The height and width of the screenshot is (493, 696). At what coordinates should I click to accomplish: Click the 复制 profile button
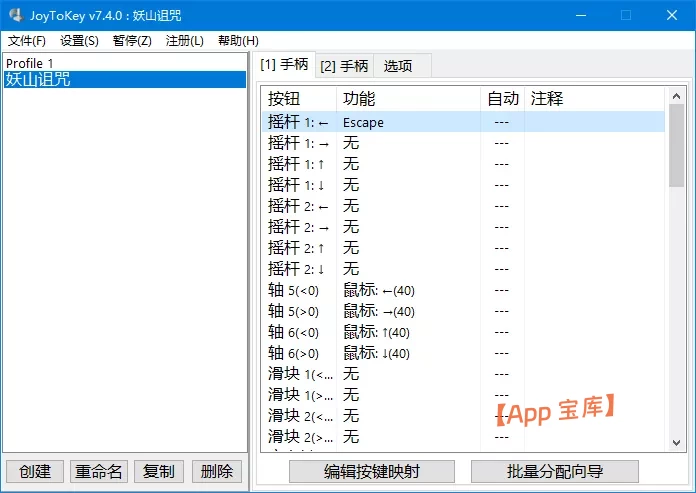158,471
